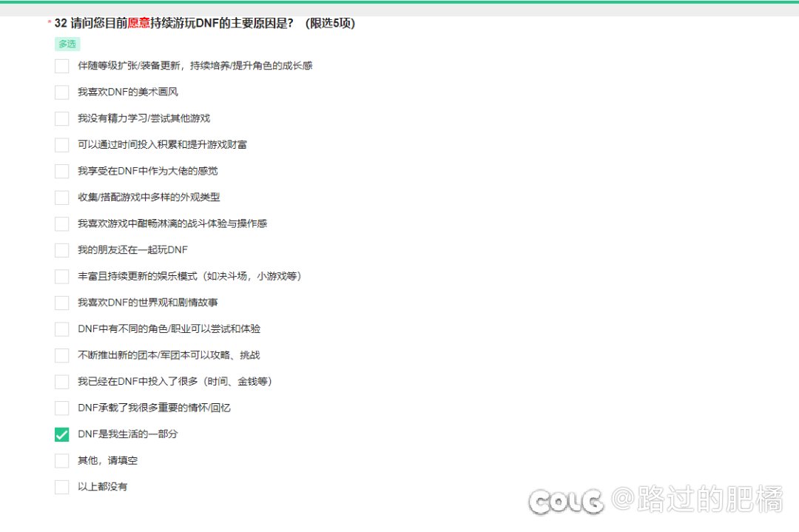The width and height of the screenshot is (799, 532).
Task: Click the question 32 title text
Action: point(205,23)
